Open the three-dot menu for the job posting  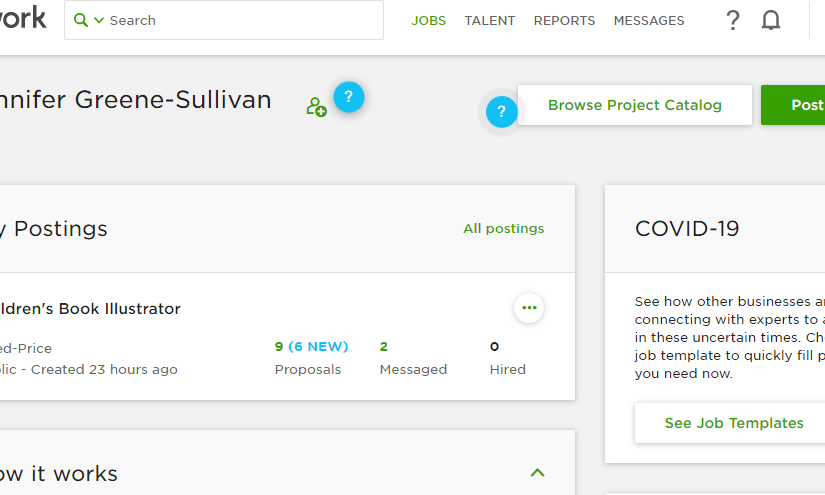tap(529, 308)
